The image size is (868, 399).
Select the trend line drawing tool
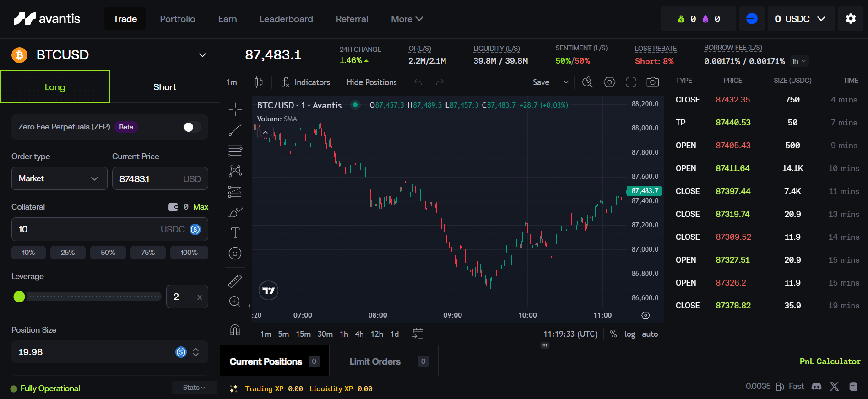tap(235, 130)
